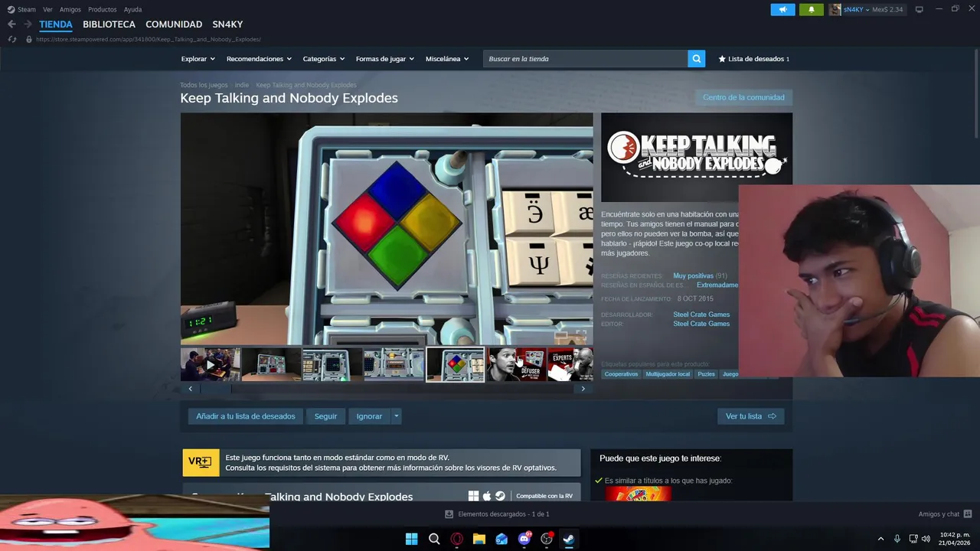
Task: Click Todos los juegos breadcrumb
Action: pyautogui.click(x=204, y=85)
